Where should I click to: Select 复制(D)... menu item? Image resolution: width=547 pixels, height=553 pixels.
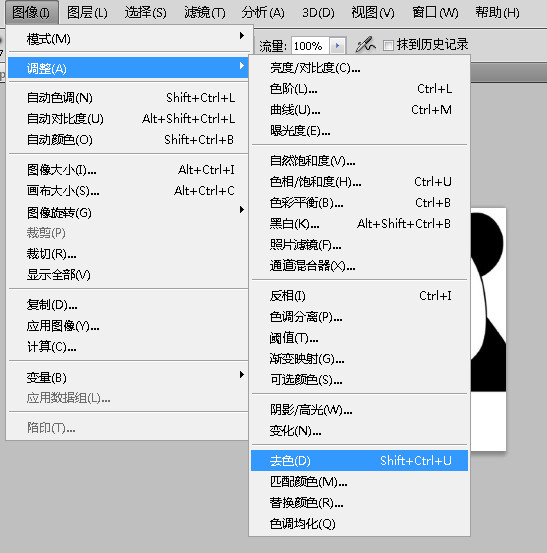click(x=128, y=305)
